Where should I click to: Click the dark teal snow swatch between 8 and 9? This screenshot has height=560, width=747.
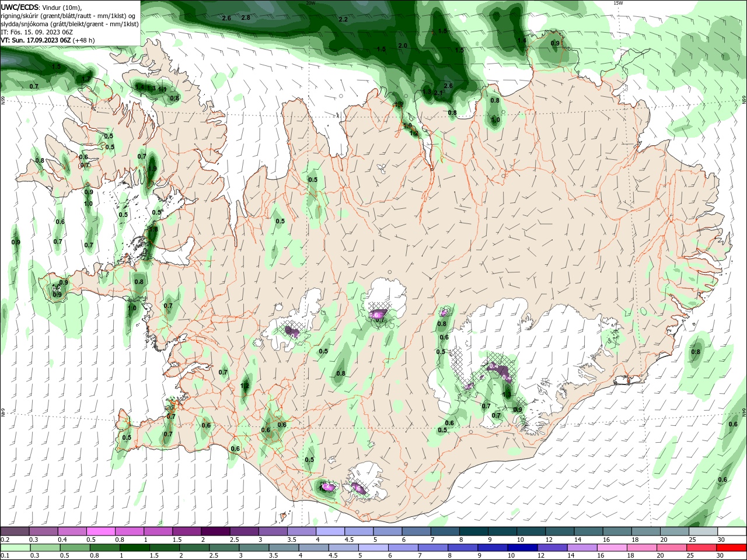click(473, 531)
